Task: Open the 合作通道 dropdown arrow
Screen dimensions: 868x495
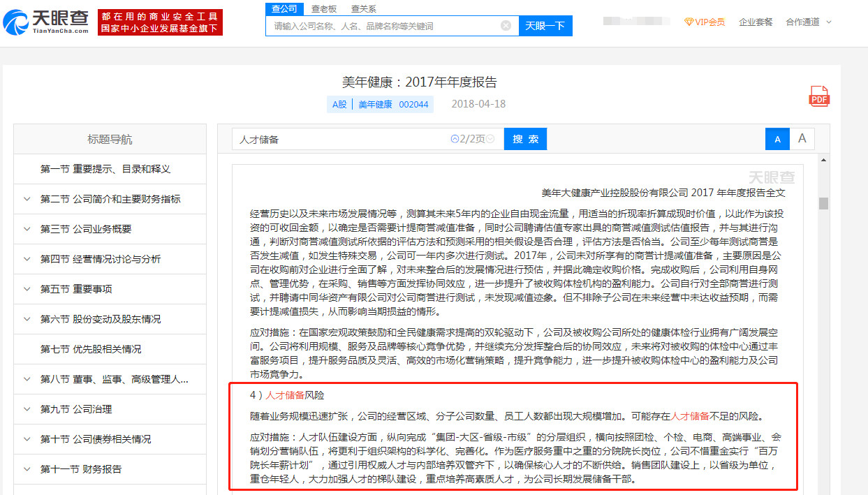Action: click(829, 22)
